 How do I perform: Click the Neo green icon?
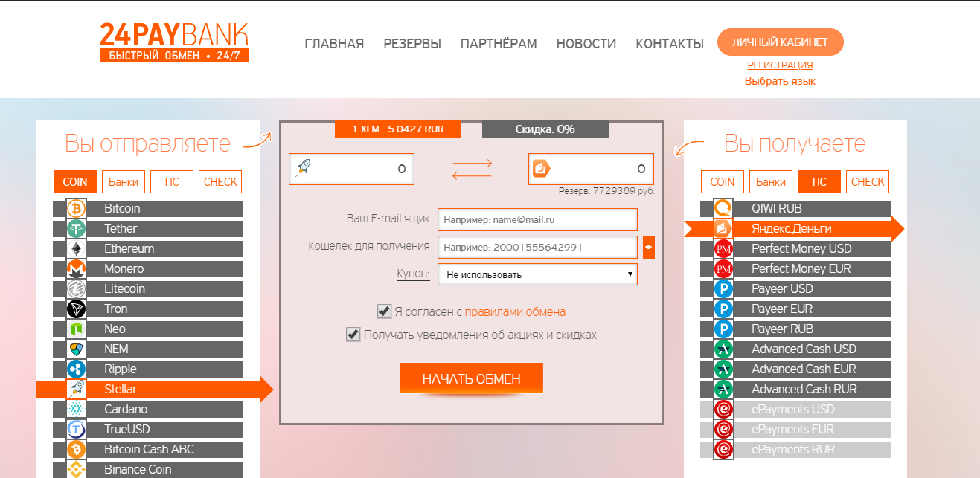click(x=76, y=329)
